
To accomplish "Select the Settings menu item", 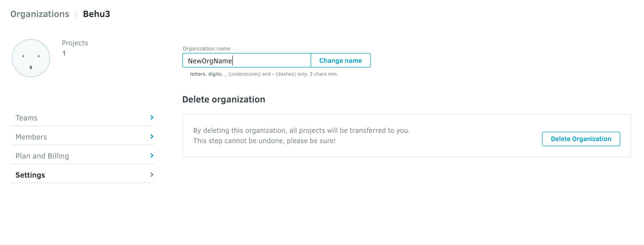I will 30,175.
